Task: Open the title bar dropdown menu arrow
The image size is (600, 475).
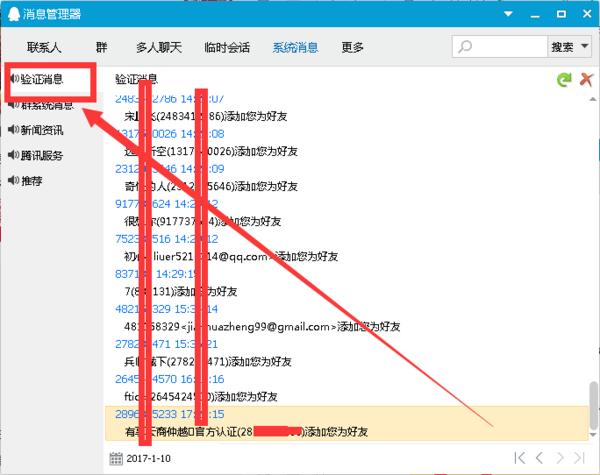Action: pyautogui.click(x=508, y=14)
